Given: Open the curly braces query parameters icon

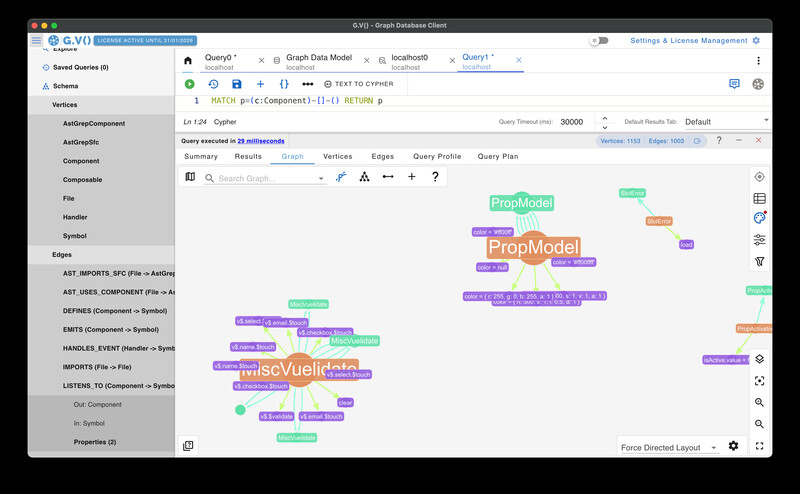Looking at the screenshot, I should pyautogui.click(x=284, y=84).
